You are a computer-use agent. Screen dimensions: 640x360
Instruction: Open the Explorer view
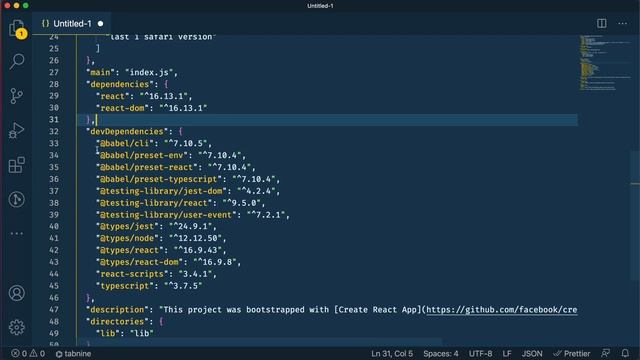(16, 28)
